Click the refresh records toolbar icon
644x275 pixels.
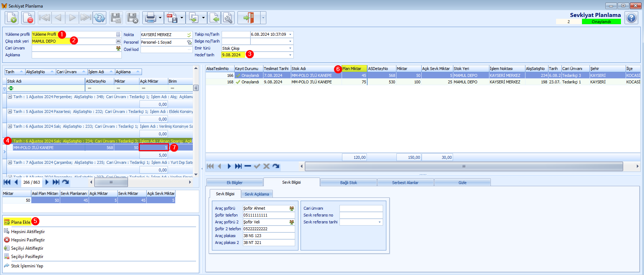99,18
